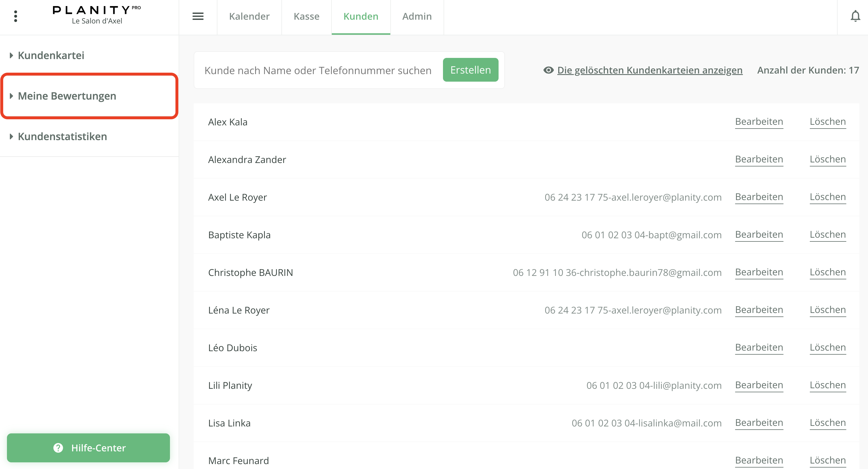The image size is (868, 469).
Task: Open the three-dot vertical menu icon
Action: (16, 16)
